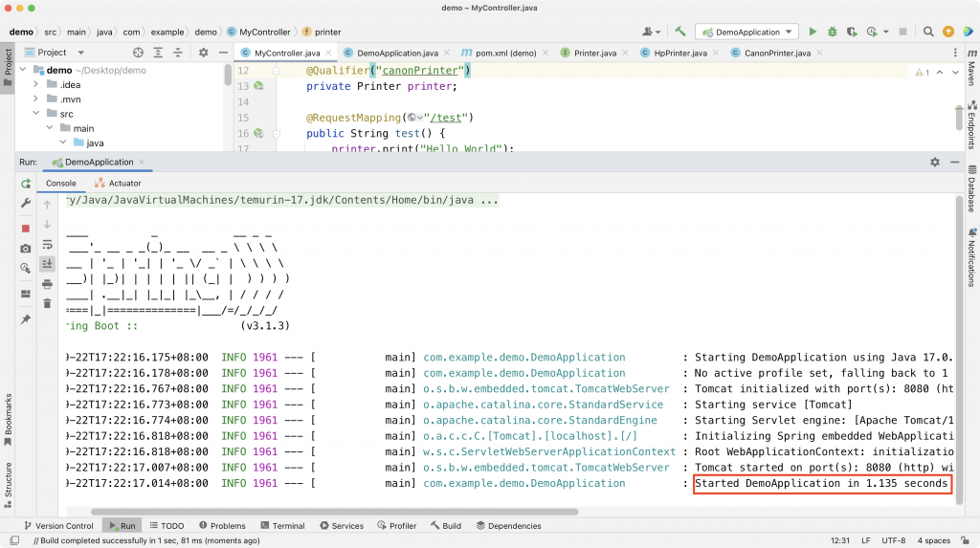Open Run tool window gear options
The image size is (980, 548).
point(935,162)
